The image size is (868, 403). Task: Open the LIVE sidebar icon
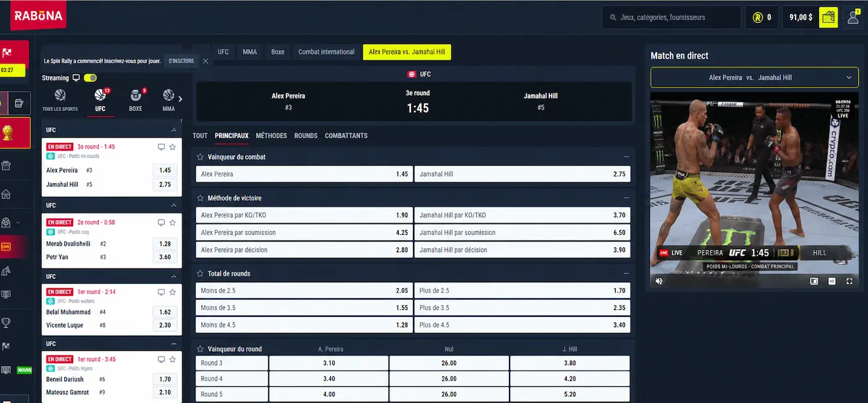coord(6,247)
